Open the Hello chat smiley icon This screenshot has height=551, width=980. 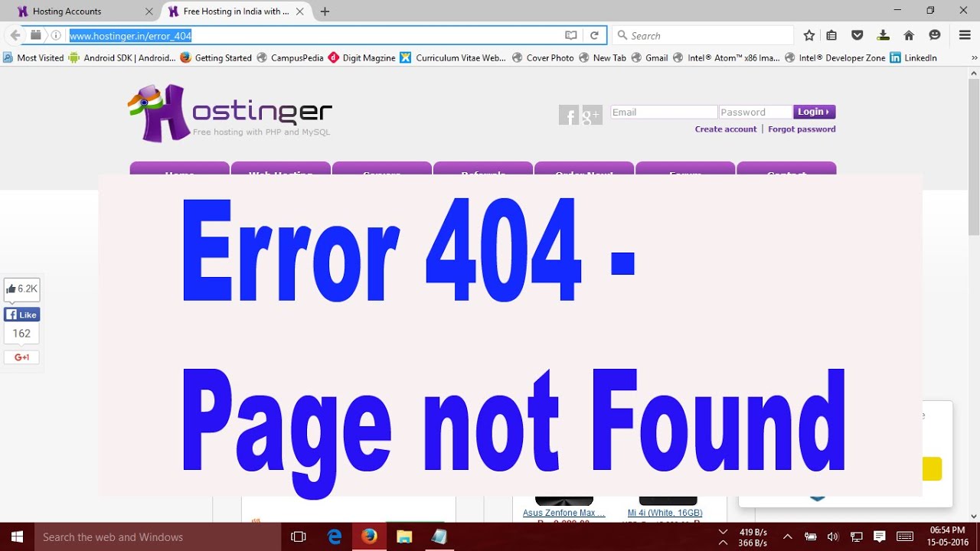click(934, 35)
